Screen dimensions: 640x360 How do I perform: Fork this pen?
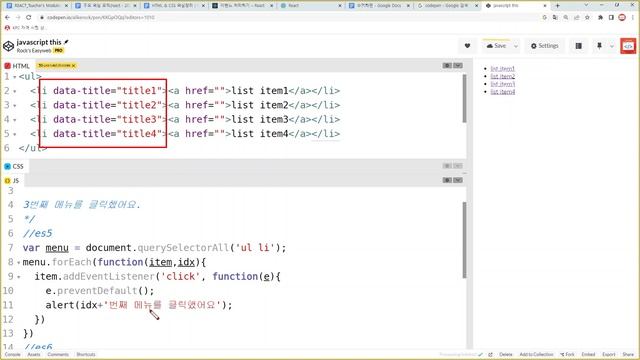tap(567, 355)
